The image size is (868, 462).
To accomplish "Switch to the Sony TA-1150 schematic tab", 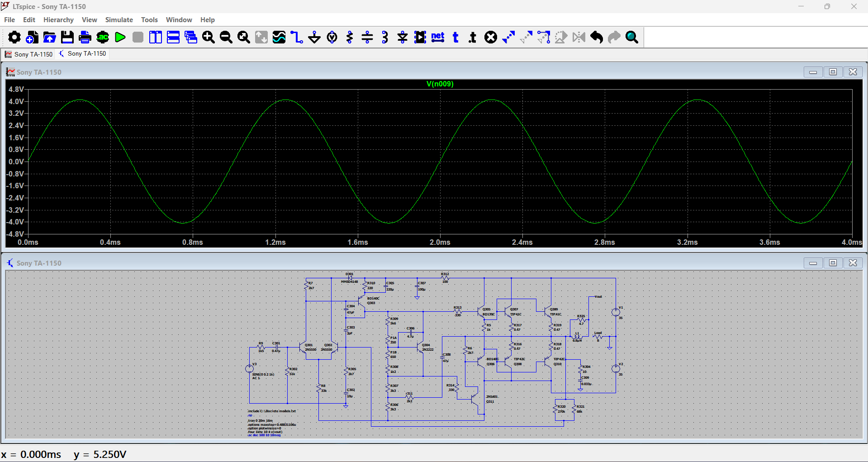I will (82, 53).
